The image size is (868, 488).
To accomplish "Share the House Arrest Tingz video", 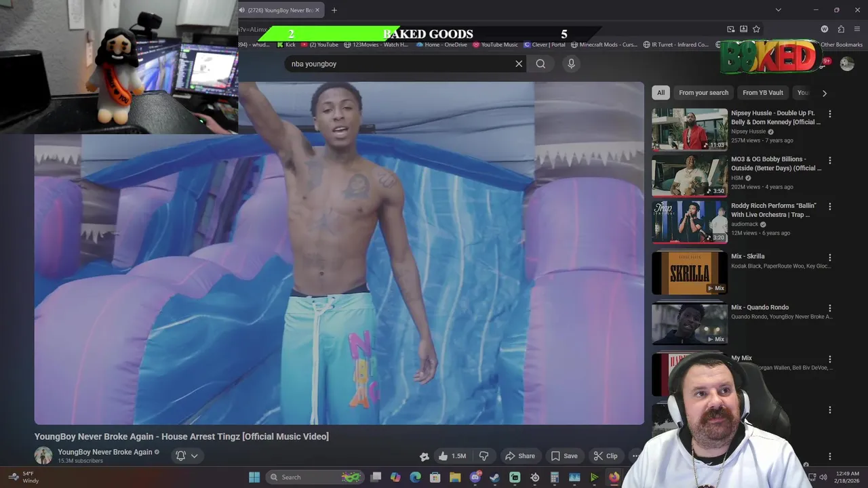I will pos(520,456).
